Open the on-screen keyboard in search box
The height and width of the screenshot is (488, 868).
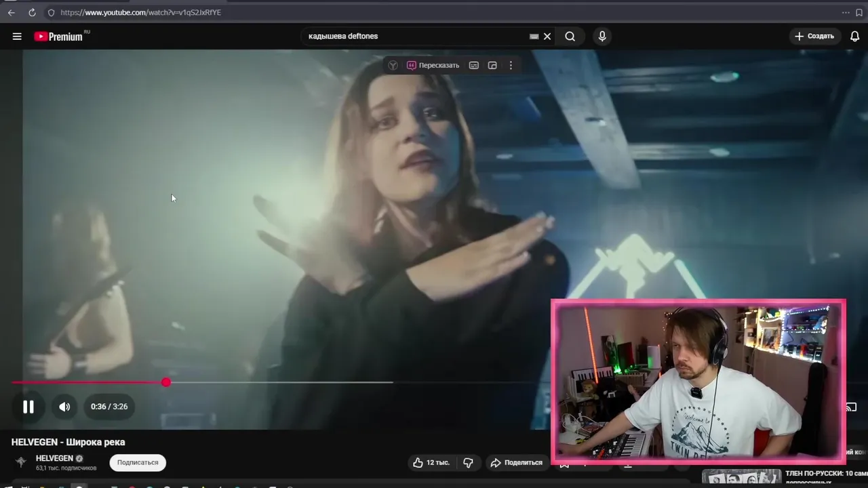(x=534, y=37)
